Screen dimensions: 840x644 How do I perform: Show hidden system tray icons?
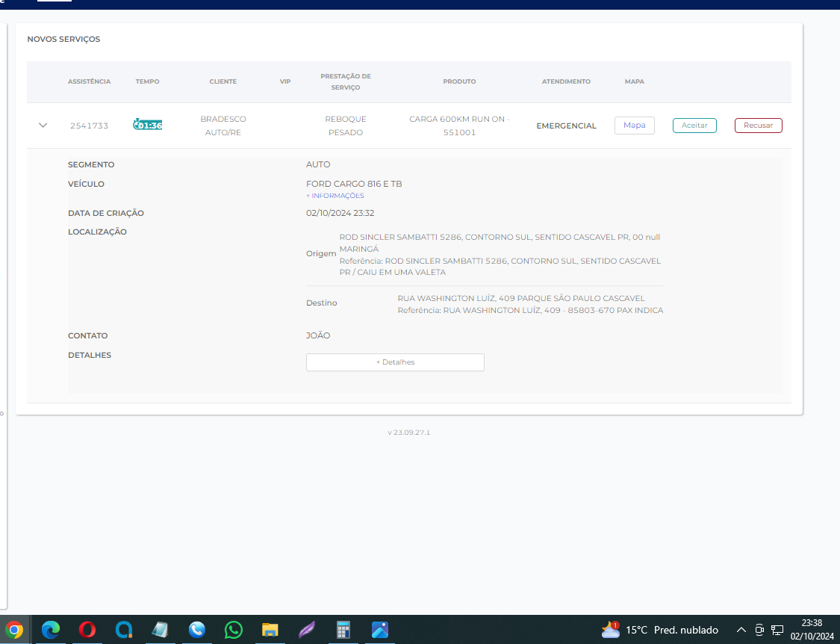[741, 630]
